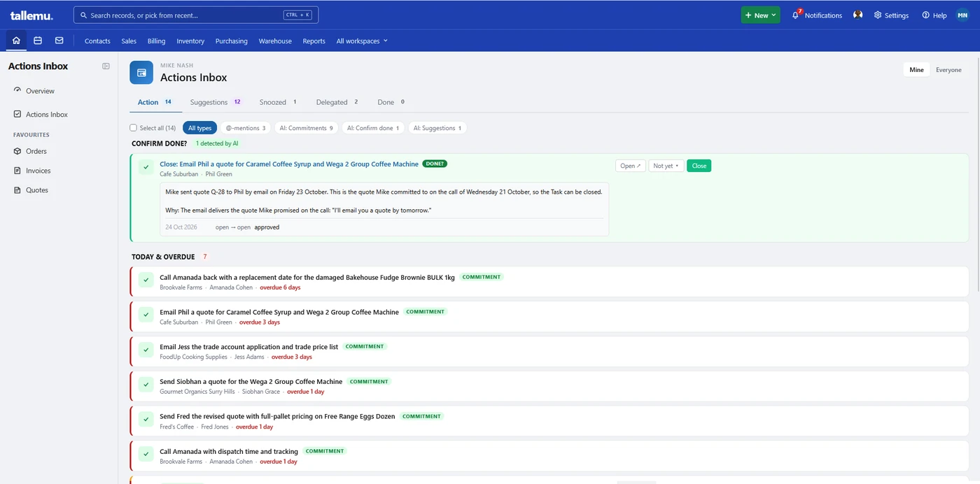Switch to the Suggestions tab
Viewport: 980px width, 484px height.
[x=215, y=102]
